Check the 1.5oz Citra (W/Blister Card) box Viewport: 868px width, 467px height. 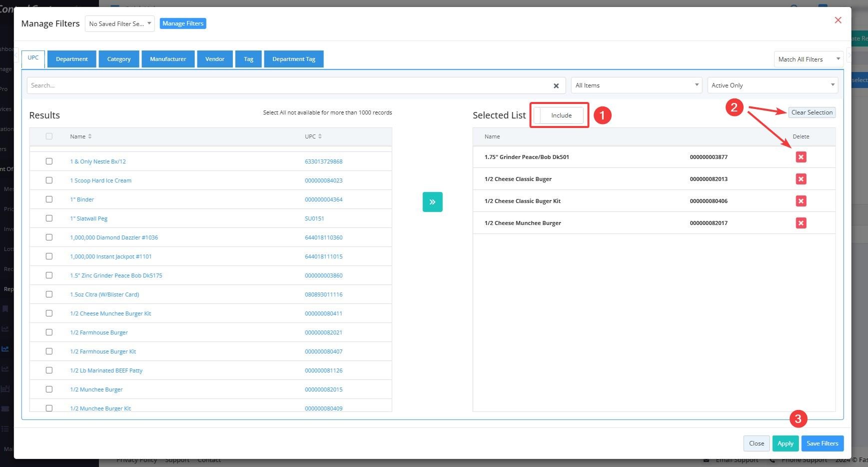[x=49, y=294]
